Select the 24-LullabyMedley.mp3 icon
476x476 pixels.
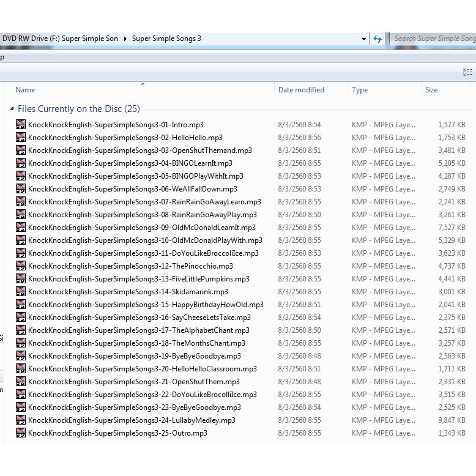coord(21,420)
